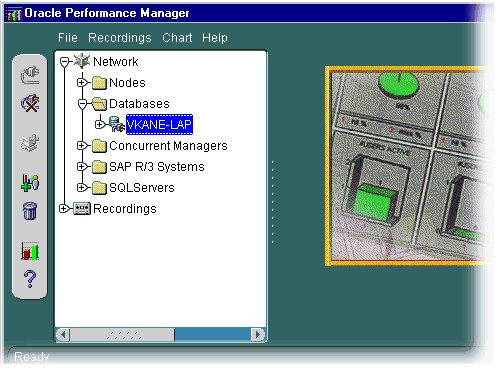Click the trash can delete icon
Viewport: 498px width, 375px height.
click(30, 211)
